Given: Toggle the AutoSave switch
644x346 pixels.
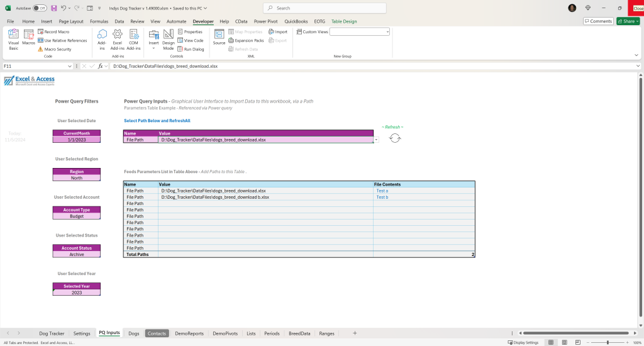Looking at the screenshot, I should tap(40, 8).
